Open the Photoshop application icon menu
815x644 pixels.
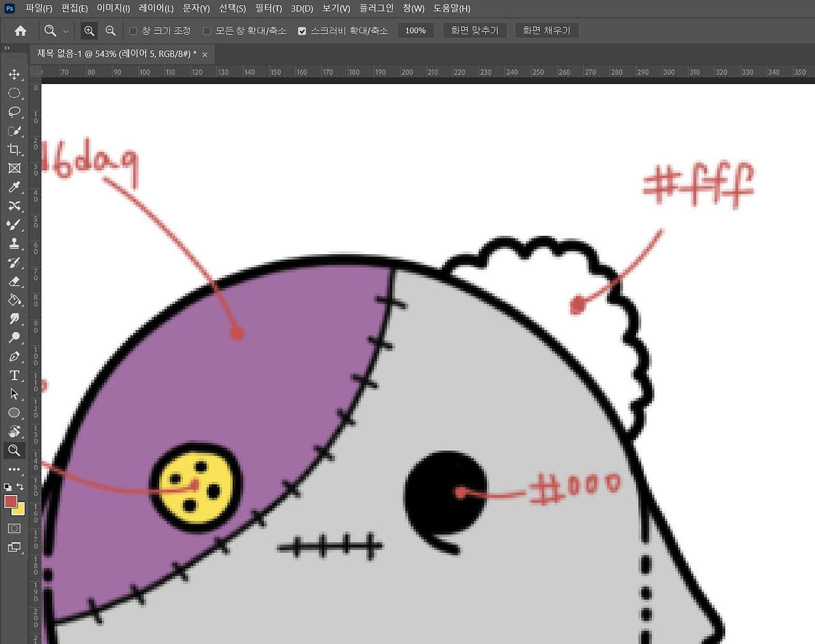pyautogui.click(x=10, y=8)
